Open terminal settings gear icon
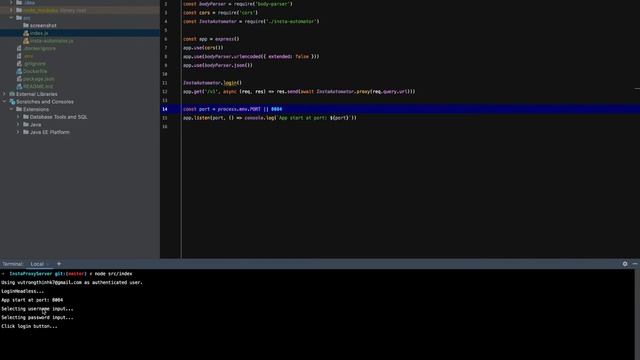The width and height of the screenshot is (640, 360). (x=625, y=264)
